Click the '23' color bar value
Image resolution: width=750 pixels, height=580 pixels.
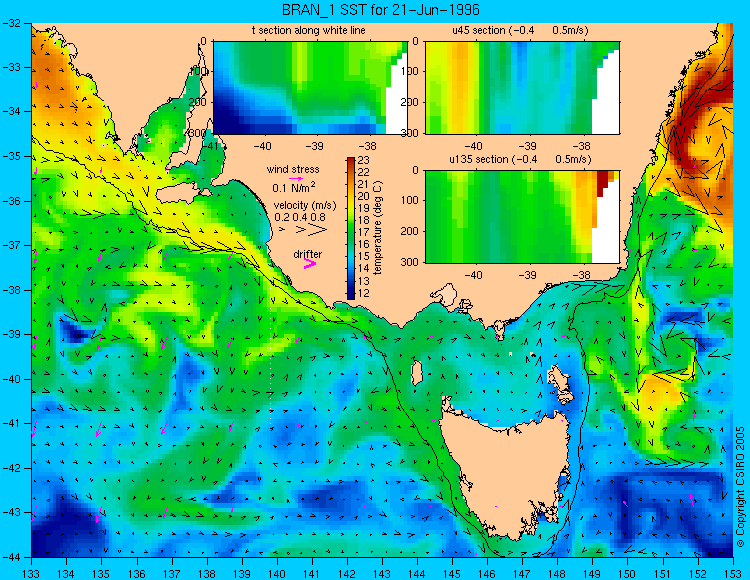click(364, 161)
